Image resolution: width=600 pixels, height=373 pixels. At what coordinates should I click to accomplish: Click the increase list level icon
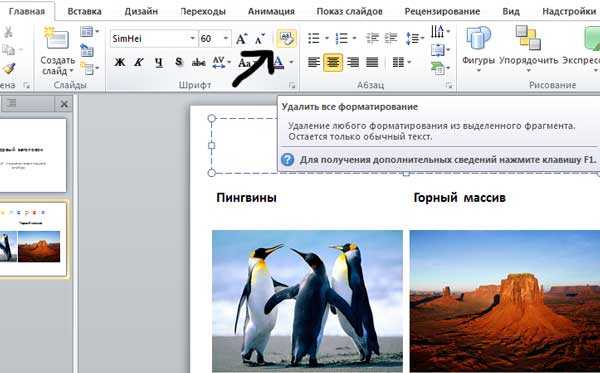391,38
